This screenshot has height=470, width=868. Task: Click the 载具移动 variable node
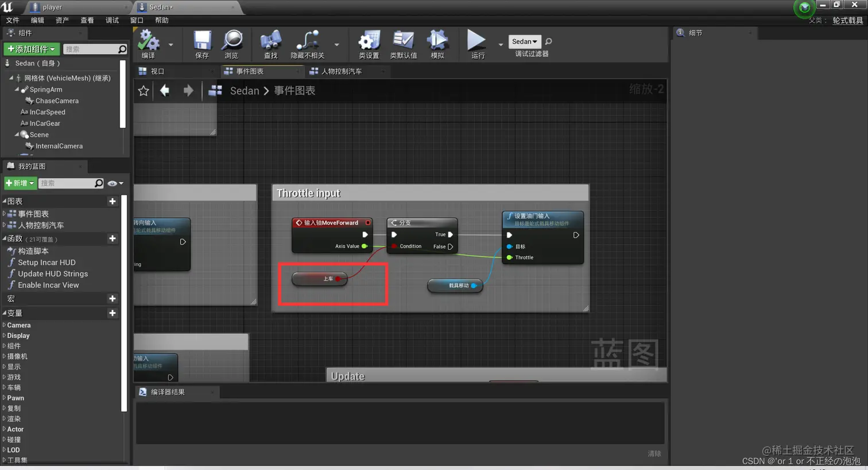pos(455,286)
